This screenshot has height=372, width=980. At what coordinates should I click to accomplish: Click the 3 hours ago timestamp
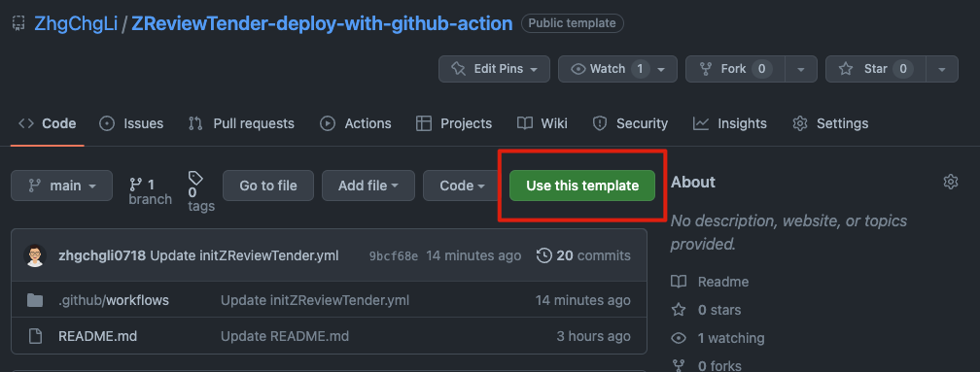coord(594,336)
